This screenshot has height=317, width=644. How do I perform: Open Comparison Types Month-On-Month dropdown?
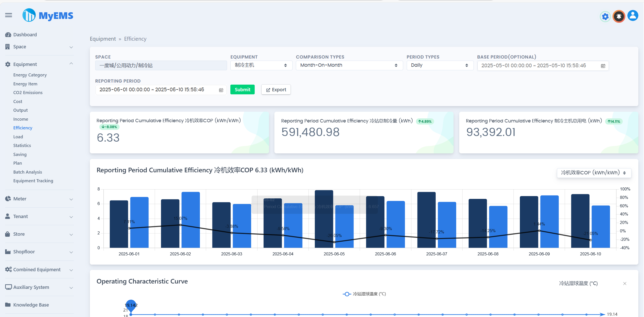(349, 65)
